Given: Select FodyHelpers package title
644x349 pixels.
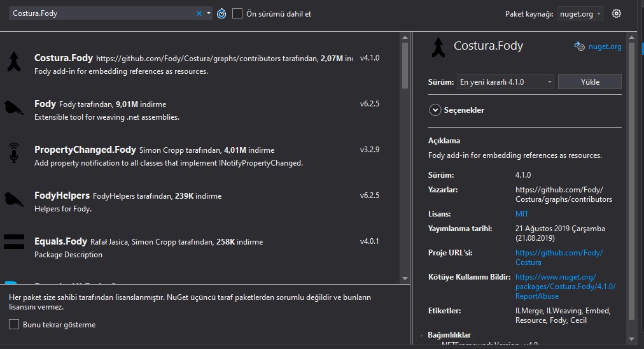Looking at the screenshot, I should 62,196.
